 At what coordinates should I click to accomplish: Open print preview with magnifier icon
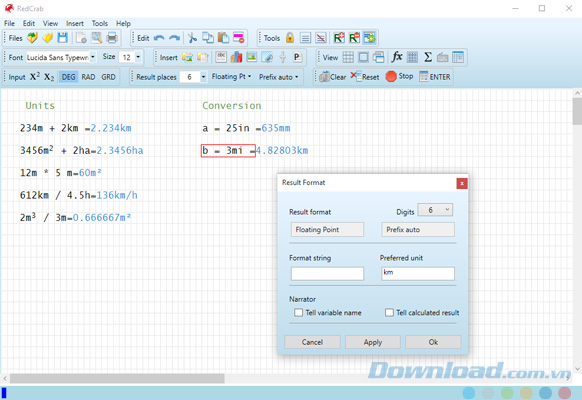[x=97, y=37]
